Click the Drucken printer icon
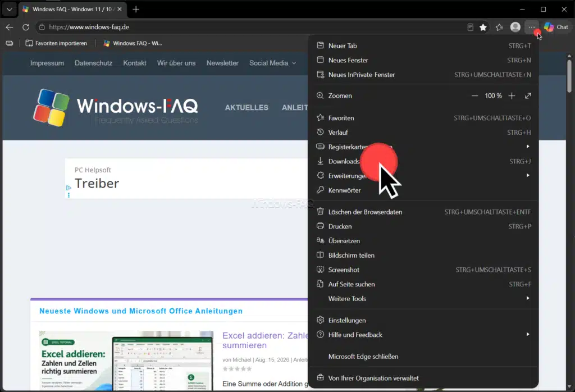Image resolution: width=575 pixels, height=392 pixels. pos(320,226)
